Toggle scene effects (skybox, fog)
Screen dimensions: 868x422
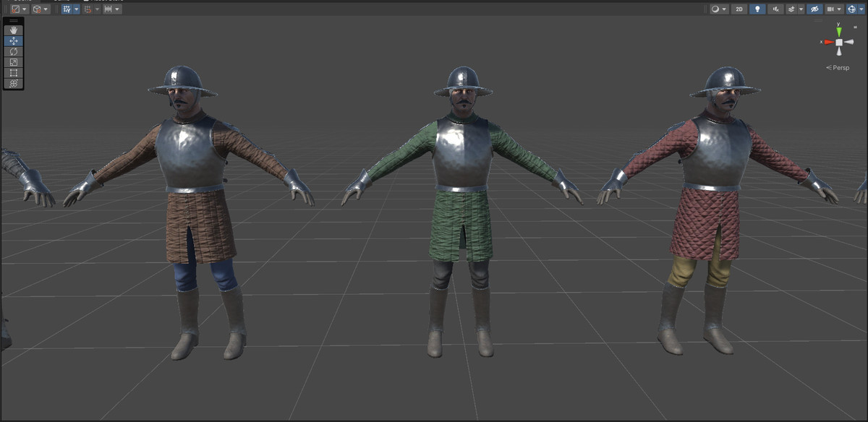[x=791, y=9]
